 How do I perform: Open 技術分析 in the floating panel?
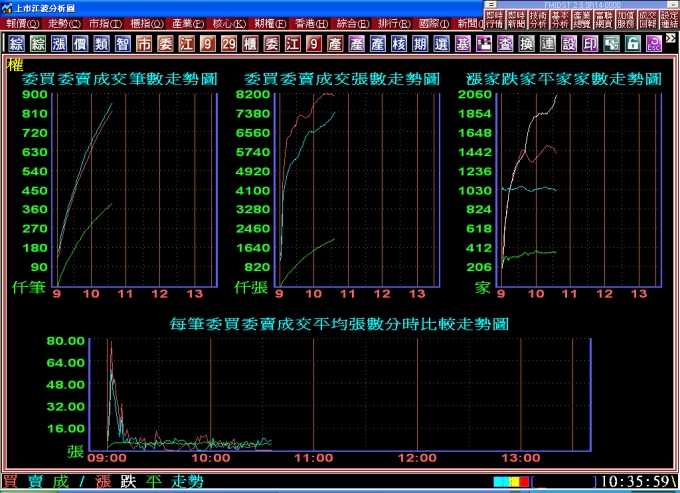tap(538, 20)
